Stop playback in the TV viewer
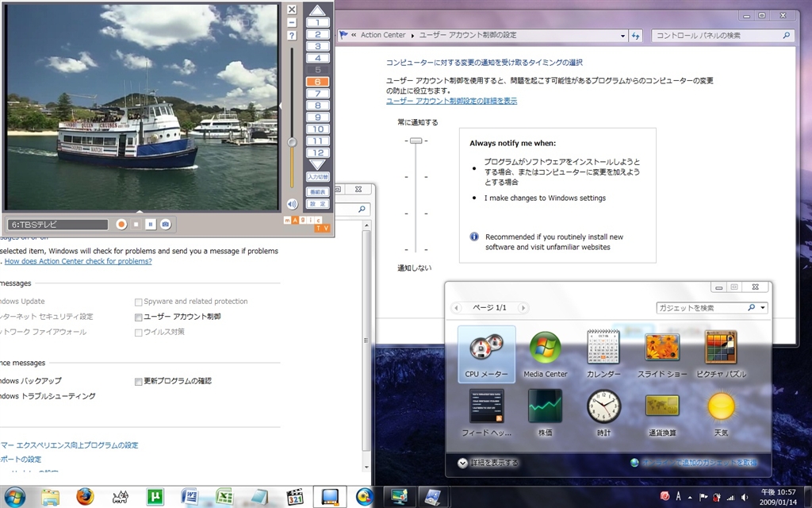Image resolution: width=812 pixels, height=508 pixels. pyautogui.click(x=136, y=225)
